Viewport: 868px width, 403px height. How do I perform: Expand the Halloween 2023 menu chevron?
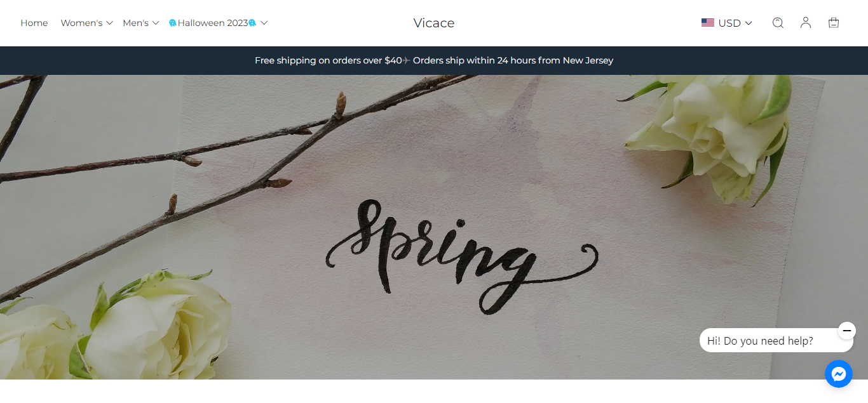click(264, 23)
